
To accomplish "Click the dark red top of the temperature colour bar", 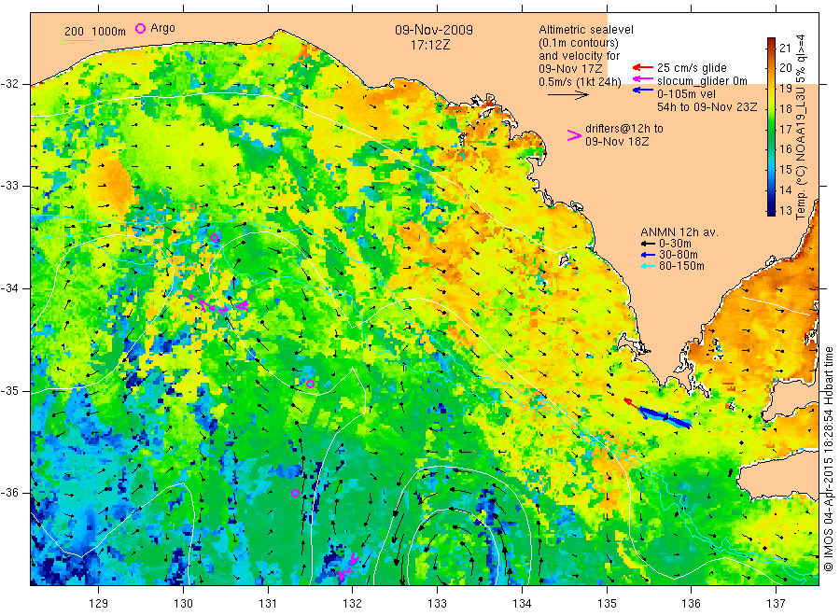I will pos(771,43).
